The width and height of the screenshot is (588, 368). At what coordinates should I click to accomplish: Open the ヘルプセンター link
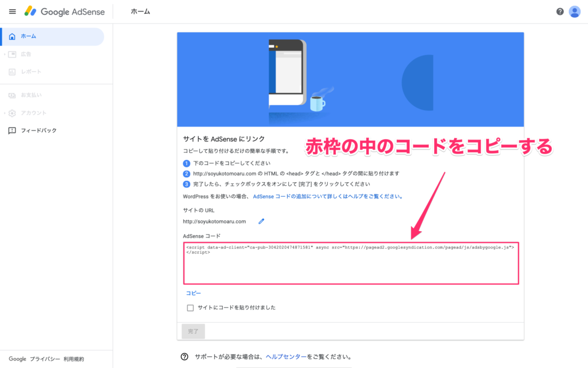[x=286, y=356]
